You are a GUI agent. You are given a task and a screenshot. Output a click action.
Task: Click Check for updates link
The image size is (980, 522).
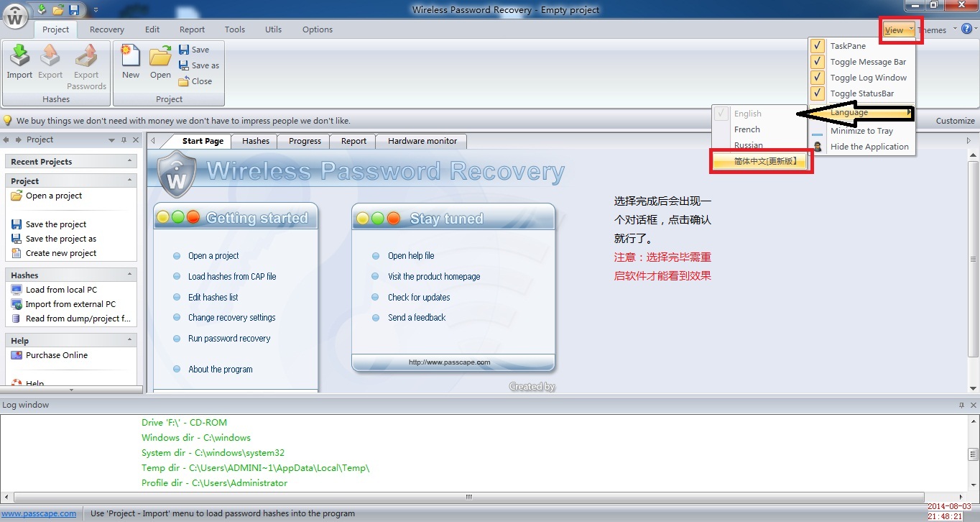(x=419, y=297)
